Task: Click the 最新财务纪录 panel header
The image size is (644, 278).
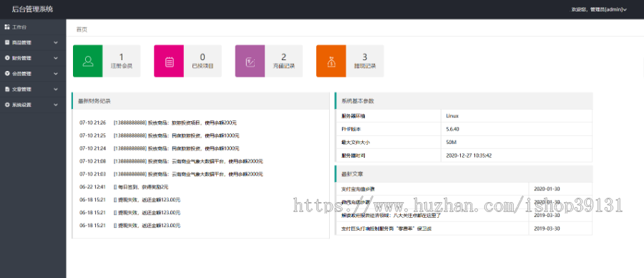Action: [200, 101]
